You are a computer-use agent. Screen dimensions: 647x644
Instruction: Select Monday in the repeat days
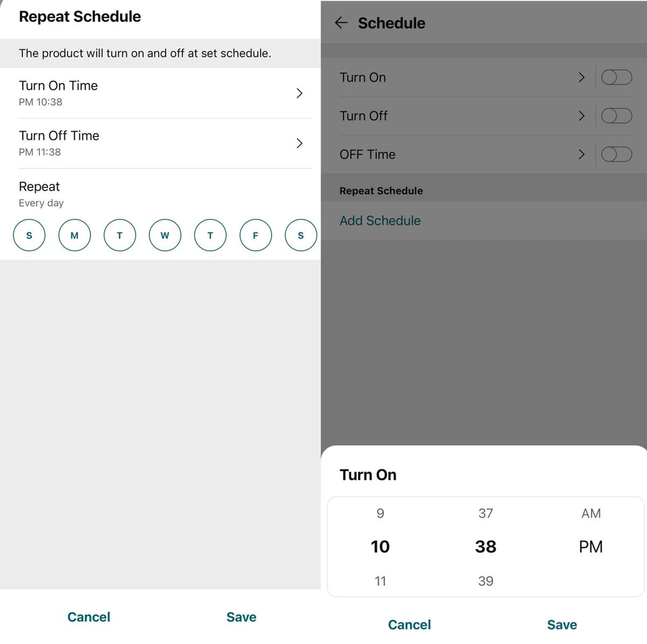tap(74, 235)
